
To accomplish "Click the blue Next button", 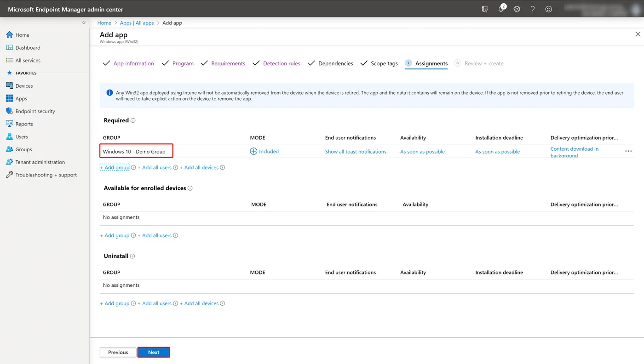I will click(x=154, y=353).
